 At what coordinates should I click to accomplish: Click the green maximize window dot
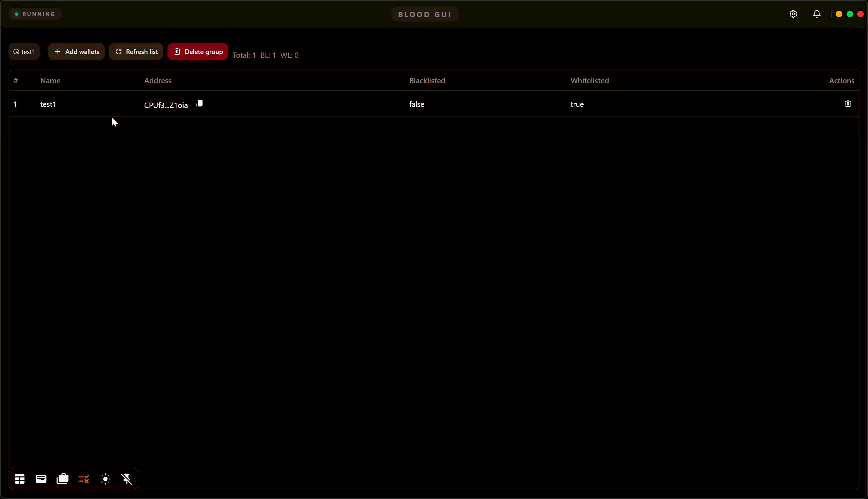pyautogui.click(x=850, y=14)
